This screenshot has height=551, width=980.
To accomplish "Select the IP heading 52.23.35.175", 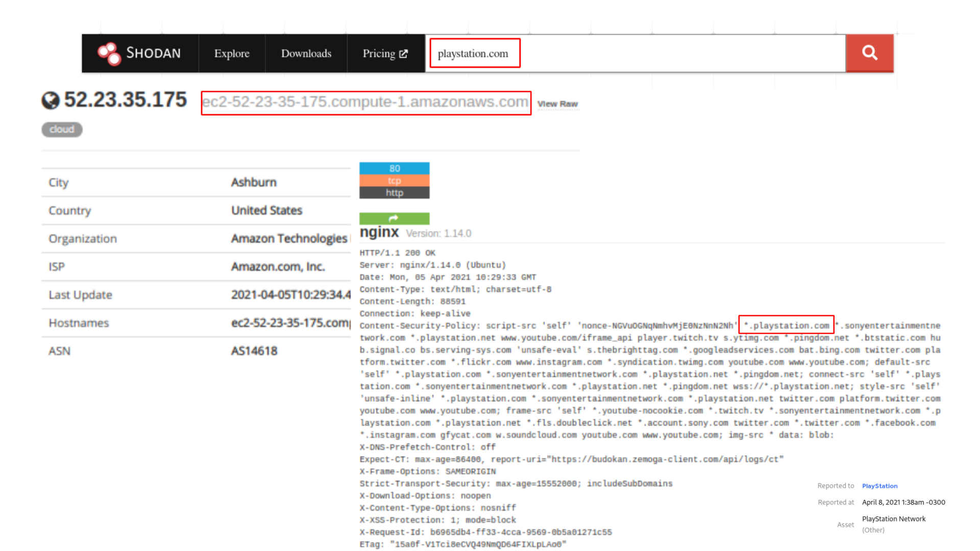I will tap(125, 100).
